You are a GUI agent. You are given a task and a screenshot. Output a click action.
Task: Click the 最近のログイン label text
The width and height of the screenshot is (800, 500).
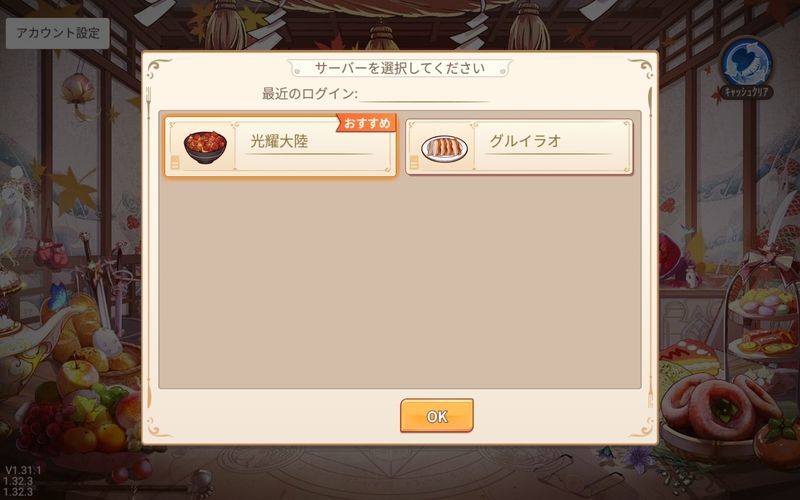[309, 94]
